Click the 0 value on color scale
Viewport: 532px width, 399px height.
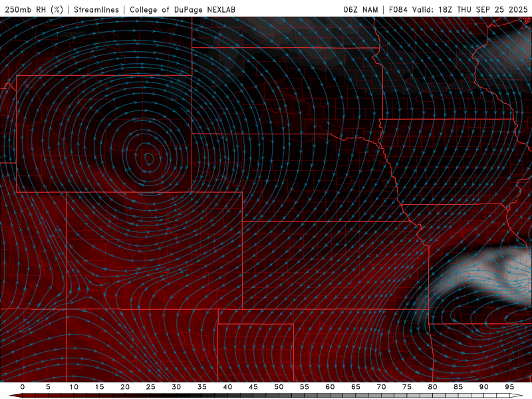(23, 387)
